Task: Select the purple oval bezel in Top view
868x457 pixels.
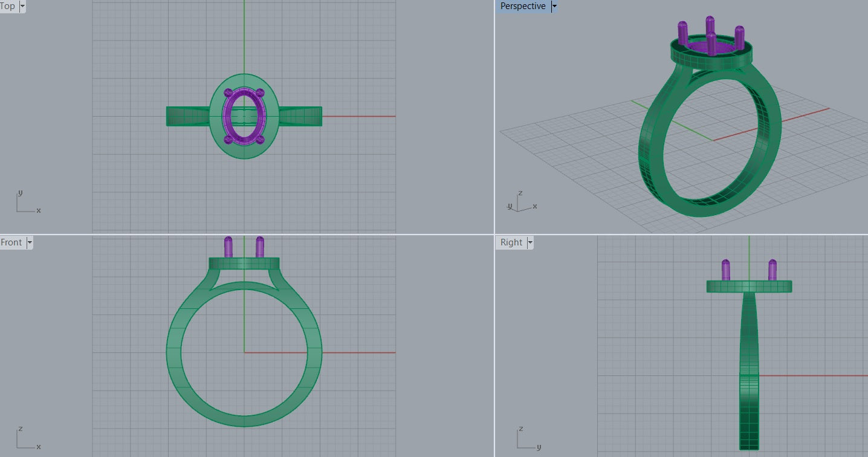Action: [x=226, y=116]
